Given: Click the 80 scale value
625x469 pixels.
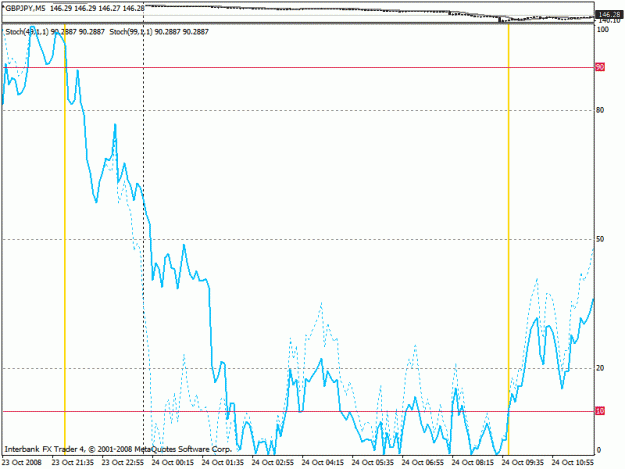Looking at the screenshot, I should tap(600, 110).
